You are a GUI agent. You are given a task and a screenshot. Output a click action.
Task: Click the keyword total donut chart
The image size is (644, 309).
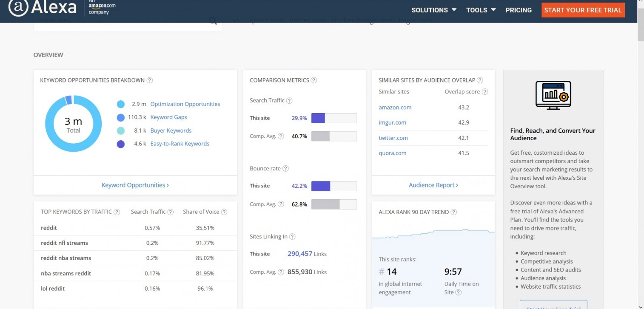[x=74, y=124]
